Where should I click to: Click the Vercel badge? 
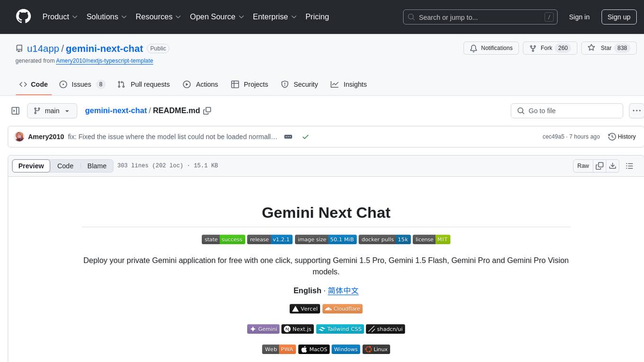coord(305,308)
